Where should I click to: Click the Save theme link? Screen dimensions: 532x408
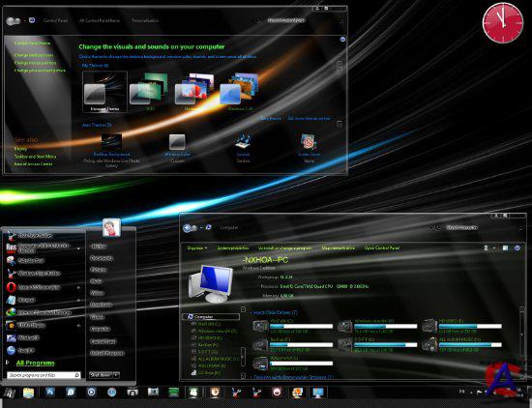[x=270, y=118]
